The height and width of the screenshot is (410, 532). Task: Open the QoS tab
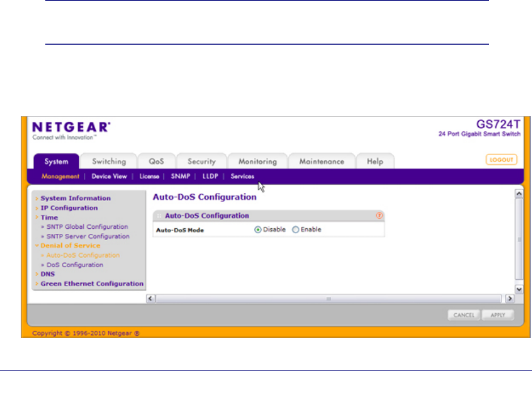[x=156, y=161]
